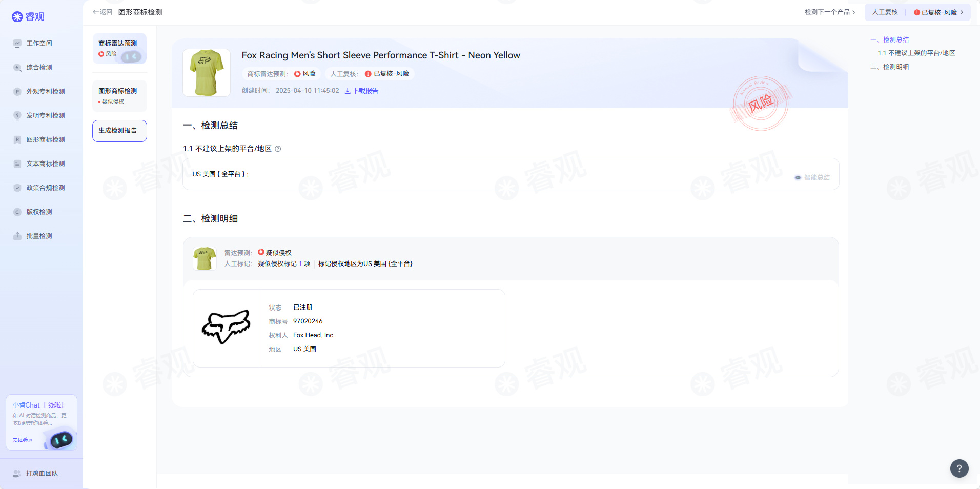The image size is (980, 489).
Task: Download the report via 下载报告 link
Action: [x=361, y=91]
